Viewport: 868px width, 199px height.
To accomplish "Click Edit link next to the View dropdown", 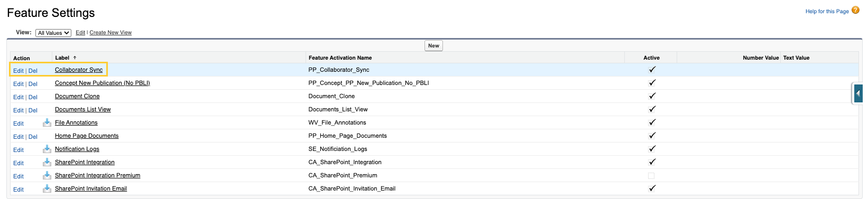I will pos(80,33).
